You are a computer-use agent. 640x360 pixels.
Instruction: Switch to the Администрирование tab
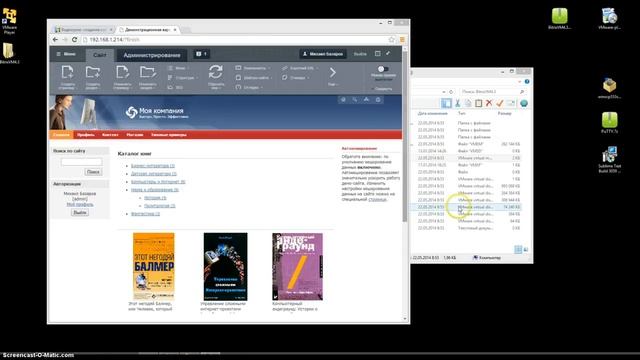click(152, 55)
